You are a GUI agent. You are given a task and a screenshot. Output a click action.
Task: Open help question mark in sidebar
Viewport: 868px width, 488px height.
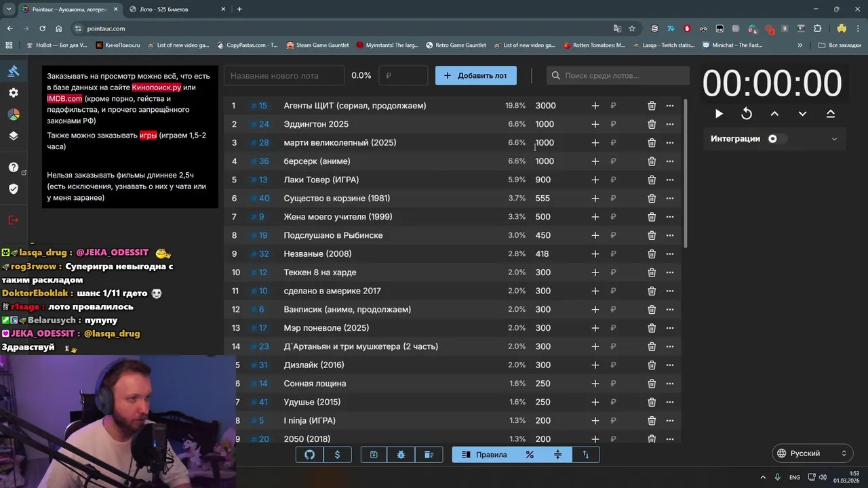pos(14,167)
